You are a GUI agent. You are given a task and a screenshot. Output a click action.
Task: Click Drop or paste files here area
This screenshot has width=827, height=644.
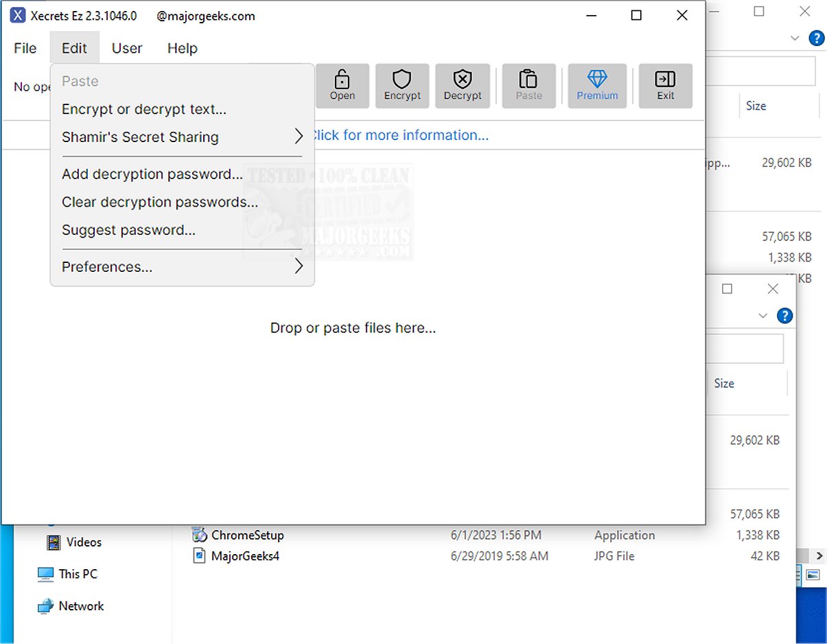pyautogui.click(x=353, y=328)
